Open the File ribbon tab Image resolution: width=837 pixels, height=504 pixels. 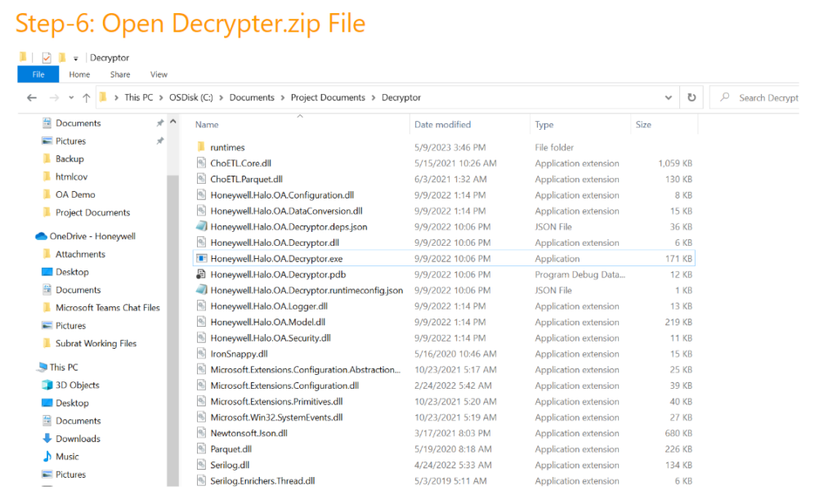click(38, 74)
